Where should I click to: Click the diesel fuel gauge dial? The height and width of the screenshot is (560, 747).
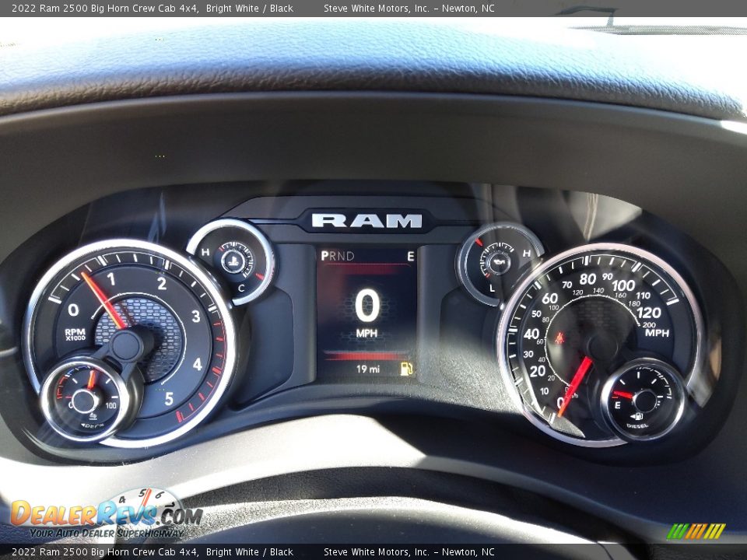tap(644, 400)
